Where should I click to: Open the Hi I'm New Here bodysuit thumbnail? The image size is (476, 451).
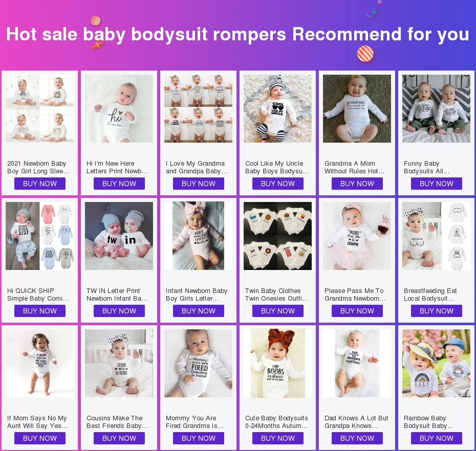[x=119, y=108]
